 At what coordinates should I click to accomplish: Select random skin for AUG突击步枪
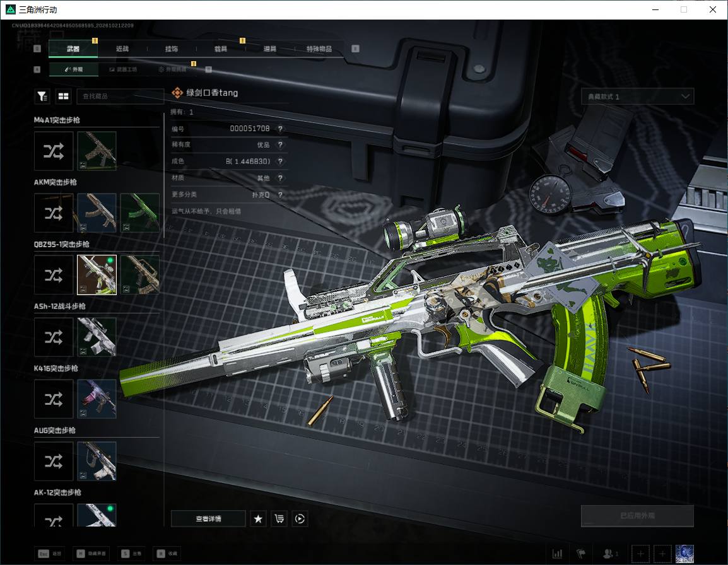coord(54,462)
